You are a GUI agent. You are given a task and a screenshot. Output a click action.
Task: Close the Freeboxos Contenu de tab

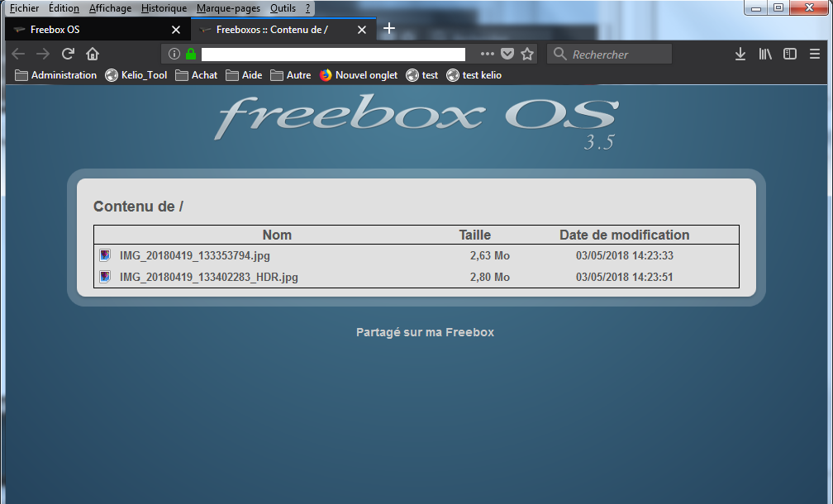[x=362, y=30]
